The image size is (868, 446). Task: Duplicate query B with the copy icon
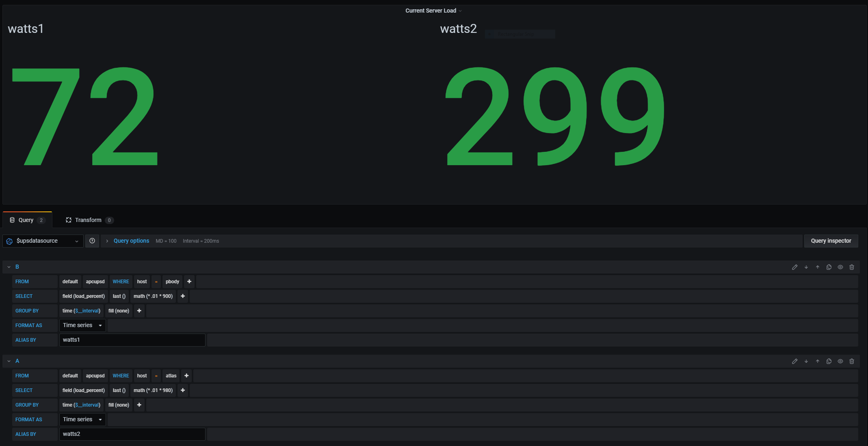pyautogui.click(x=829, y=267)
